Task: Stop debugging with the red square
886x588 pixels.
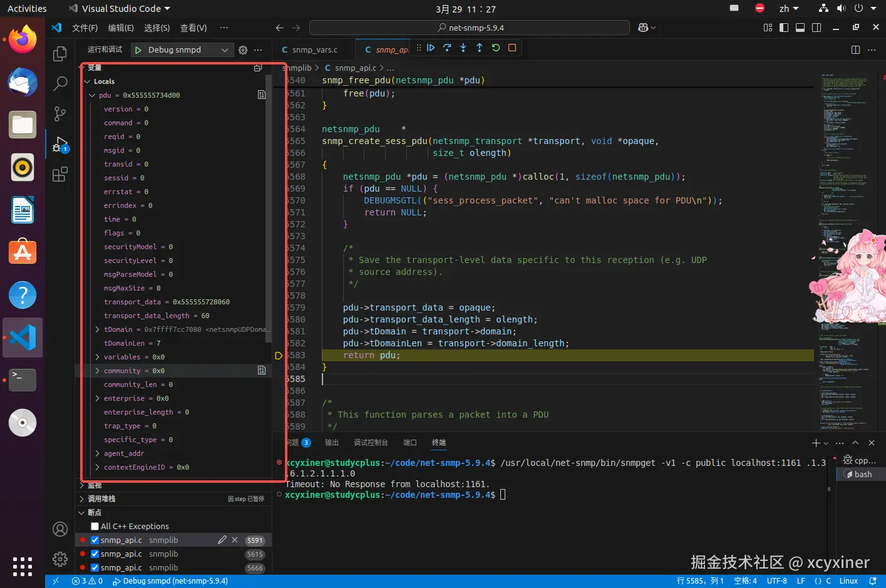Action: (x=512, y=48)
